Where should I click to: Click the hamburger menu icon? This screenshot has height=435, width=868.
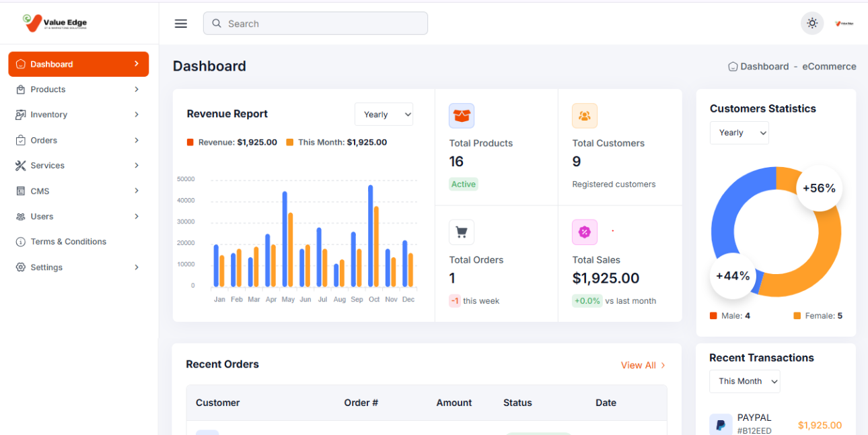(180, 24)
